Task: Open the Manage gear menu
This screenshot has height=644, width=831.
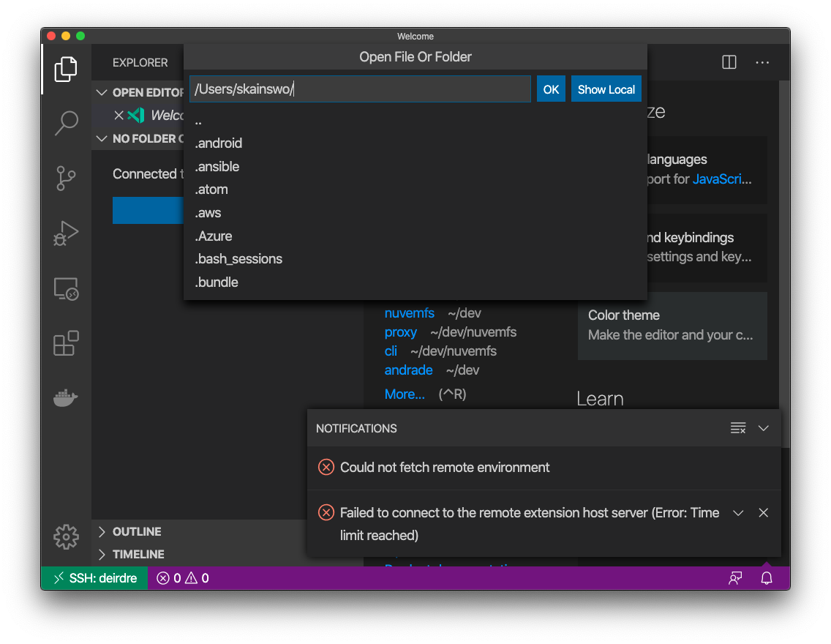Action: pyautogui.click(x=66, y=537)
